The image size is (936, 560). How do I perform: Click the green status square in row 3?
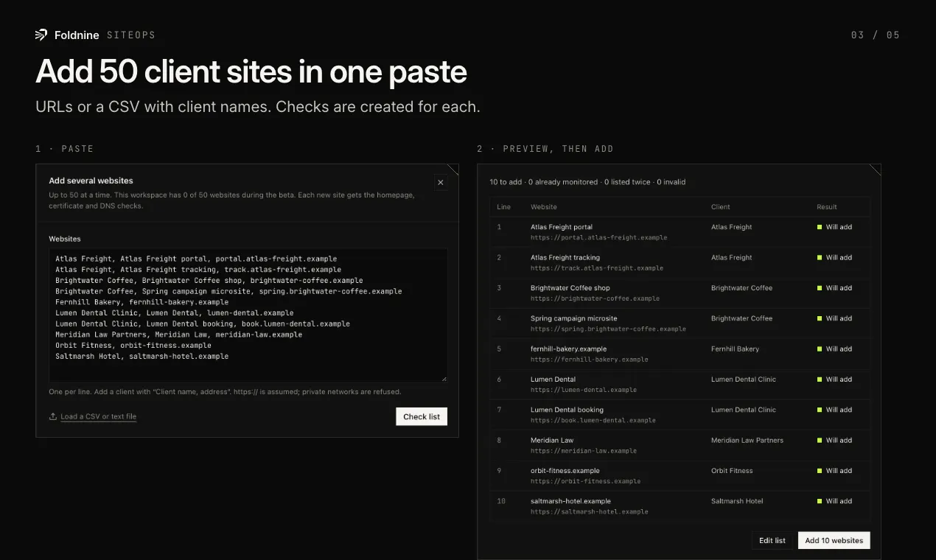point(819,288)
